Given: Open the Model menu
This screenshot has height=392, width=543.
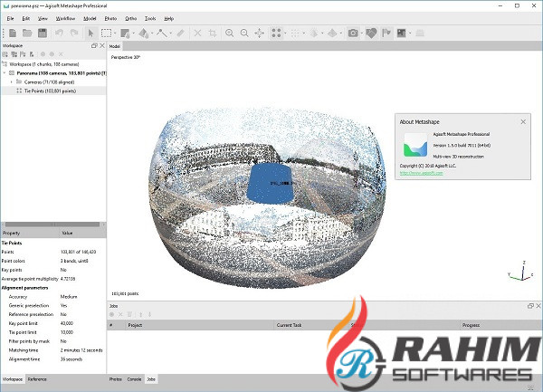Looking at the screenshot, I should [90, 19].
